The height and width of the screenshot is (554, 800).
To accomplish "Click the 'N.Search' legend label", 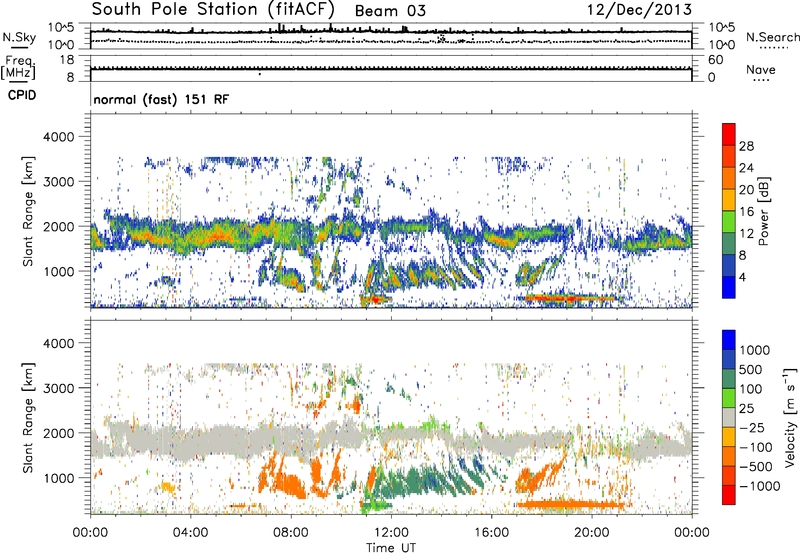I will coord(772,37).
